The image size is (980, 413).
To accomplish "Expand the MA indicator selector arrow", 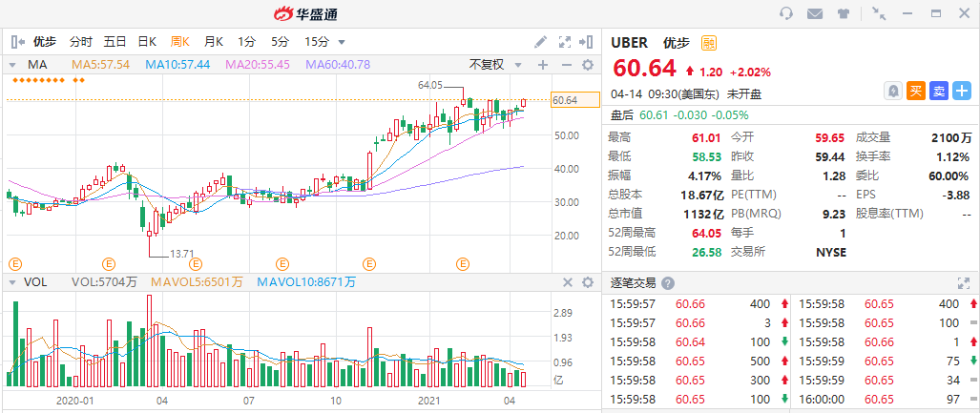I will pyautogui.click(x=13, y=65).
